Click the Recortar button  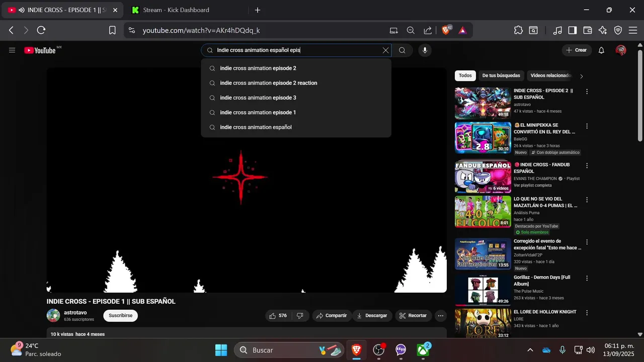[x=413, y=316]
